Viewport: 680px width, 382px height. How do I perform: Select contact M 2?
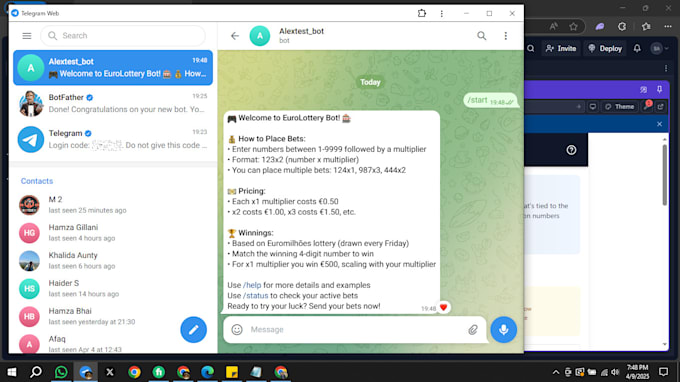(x=113, y=205)
